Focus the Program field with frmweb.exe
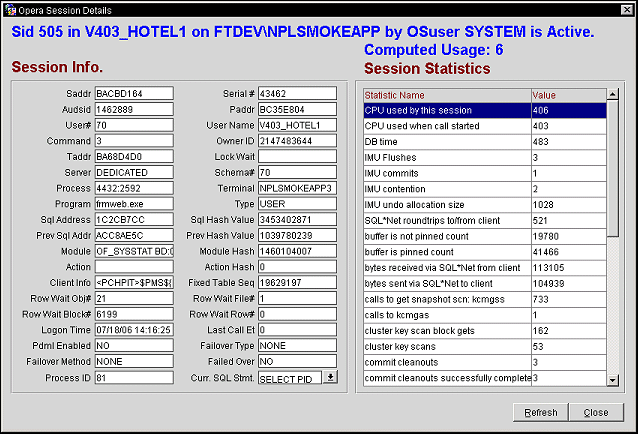Screen dimensions: 638x434 point(134,205)
